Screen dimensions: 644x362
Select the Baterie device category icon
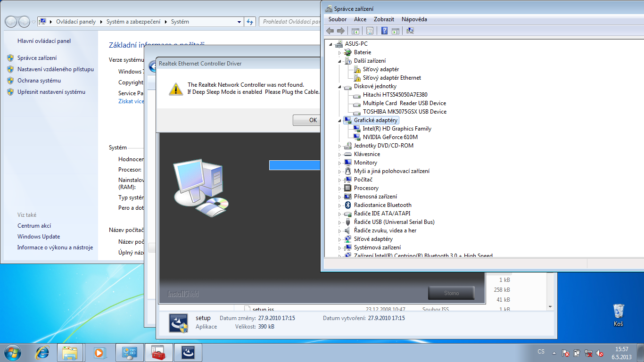point(348,52)
